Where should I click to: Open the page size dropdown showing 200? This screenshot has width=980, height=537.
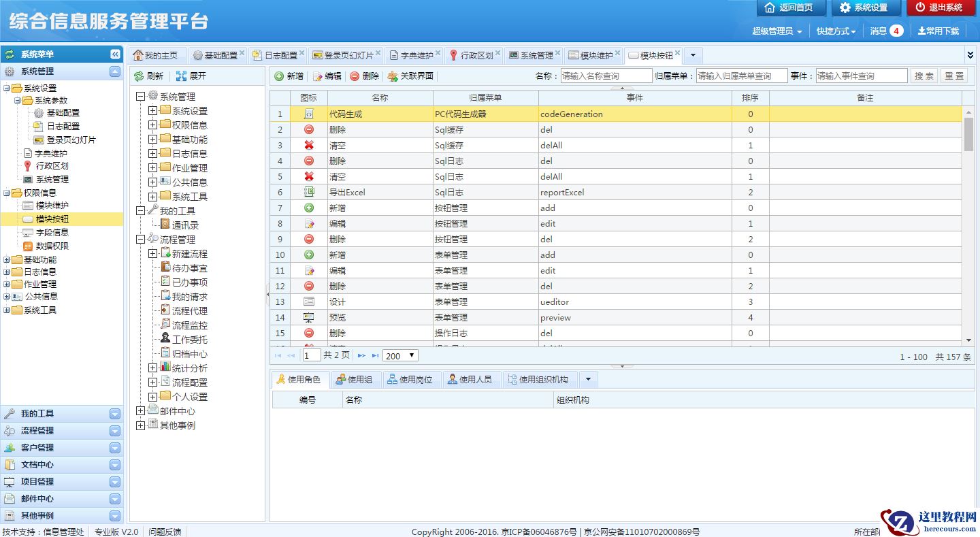(x=400, y=356)
